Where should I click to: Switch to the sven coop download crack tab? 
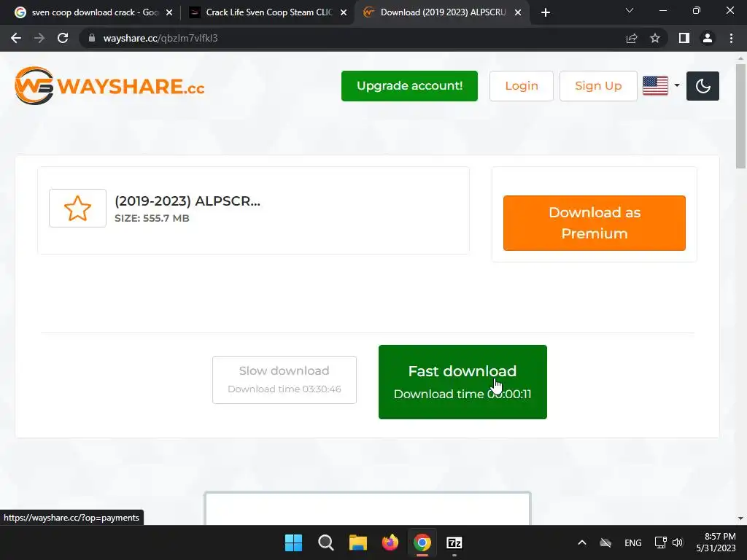(94, 12)
